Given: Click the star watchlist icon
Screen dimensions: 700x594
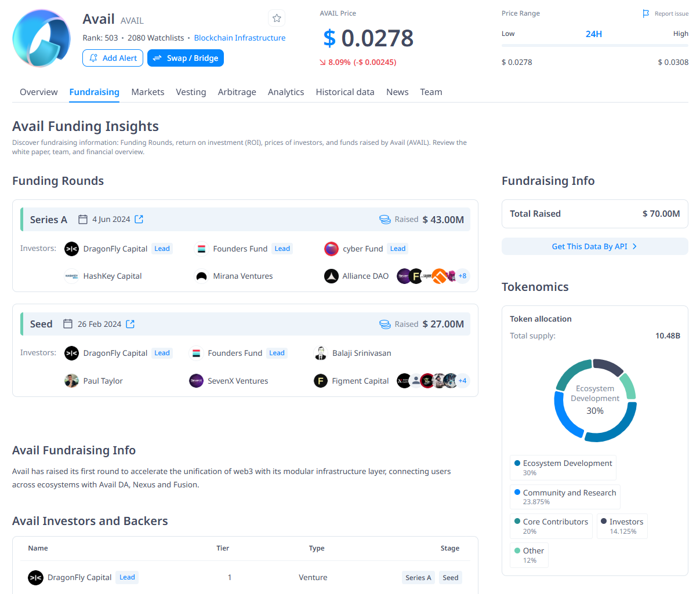Looking at the screenshot, I should (x=277, y=19).
